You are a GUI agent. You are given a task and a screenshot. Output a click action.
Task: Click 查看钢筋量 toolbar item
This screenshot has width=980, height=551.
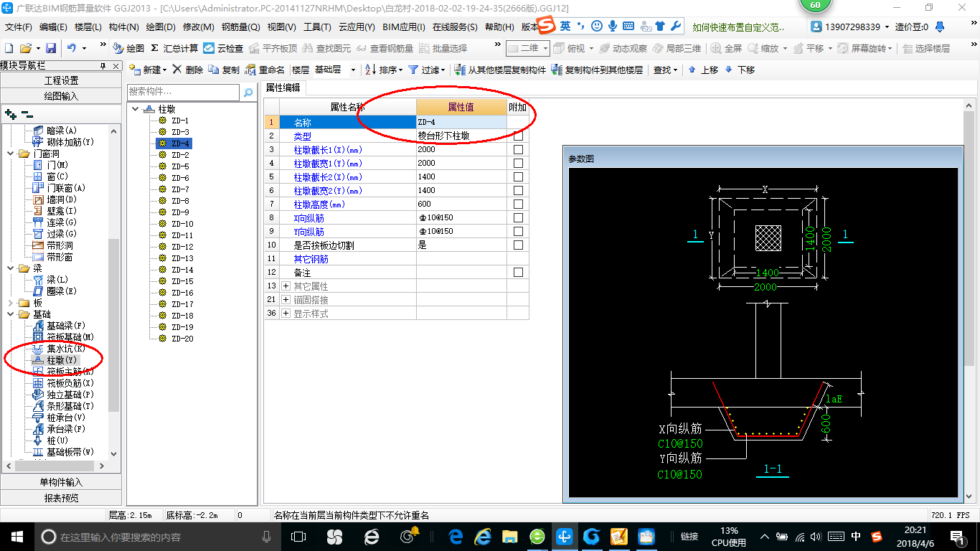(385, 48)
